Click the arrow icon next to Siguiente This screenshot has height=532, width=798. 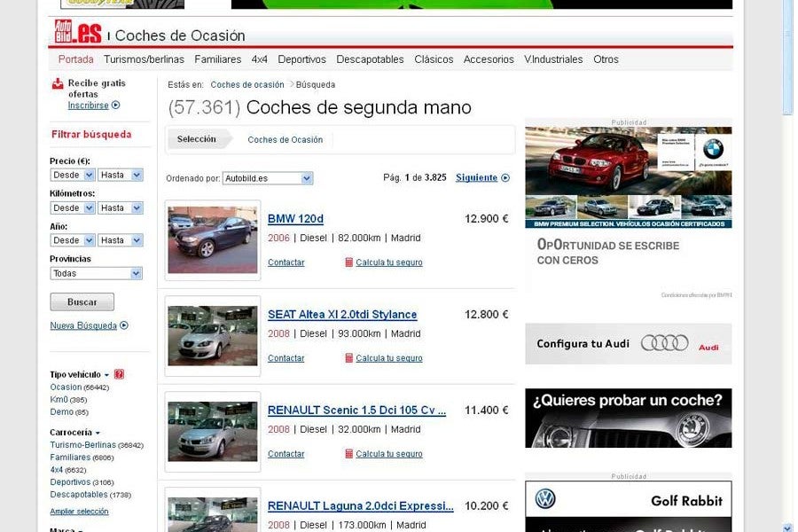tap(505, 177)
